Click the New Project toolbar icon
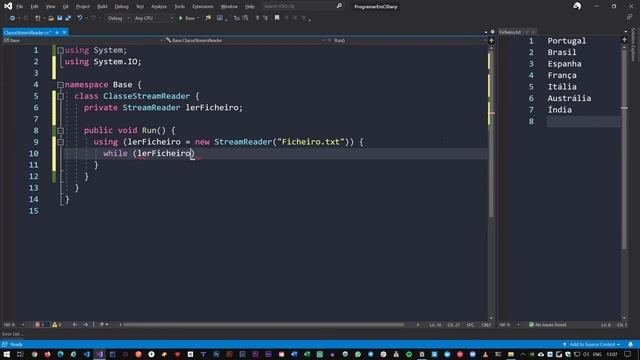The width and height of the screenshot is (640, 360). [38, 18]
